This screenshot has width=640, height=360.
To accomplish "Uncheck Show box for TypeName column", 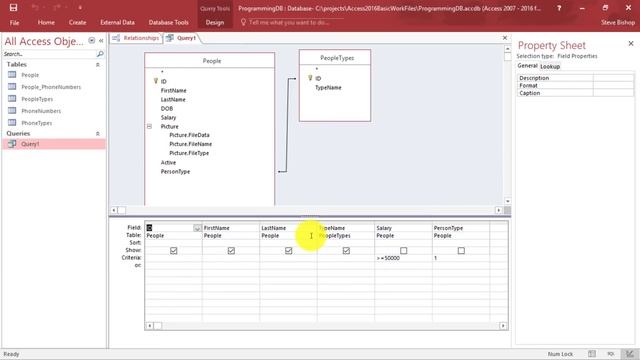I will click(x=346, y=250).
